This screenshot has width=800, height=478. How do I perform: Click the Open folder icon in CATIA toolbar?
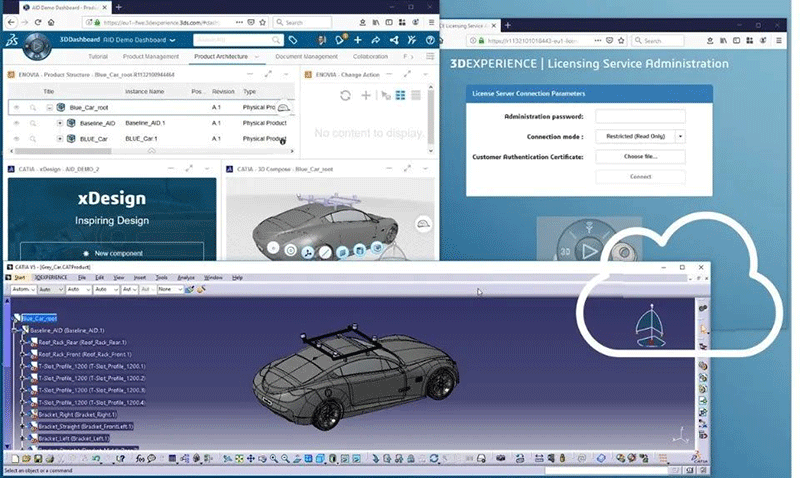pos(26,459)
